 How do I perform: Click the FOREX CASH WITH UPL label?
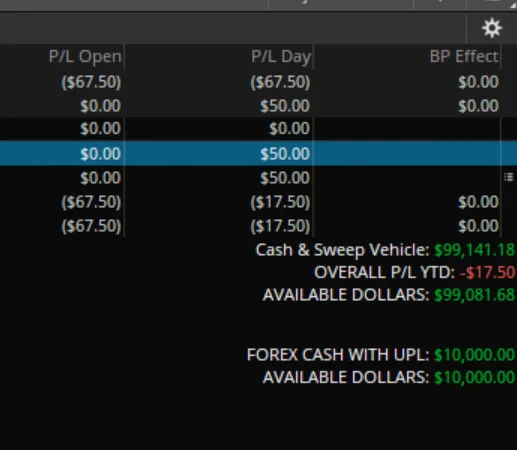click(338, 355)
